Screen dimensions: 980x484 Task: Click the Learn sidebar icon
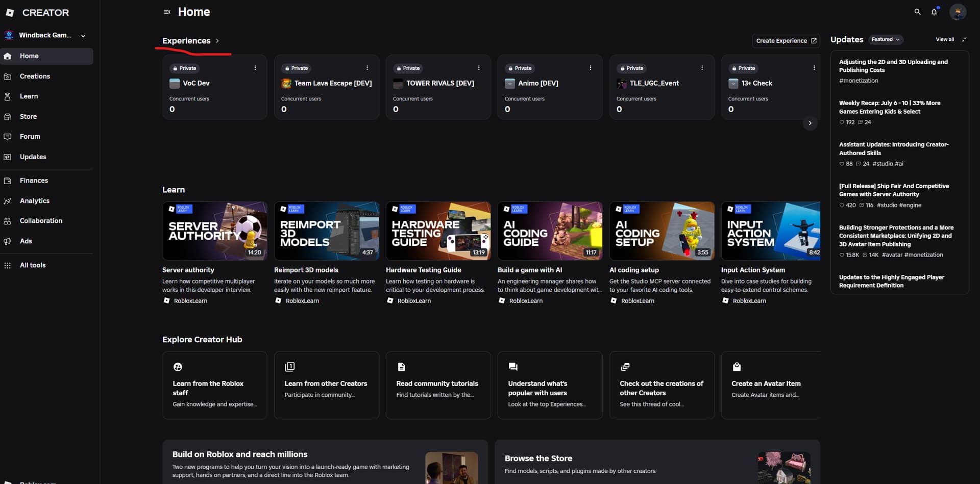[8, 96]
